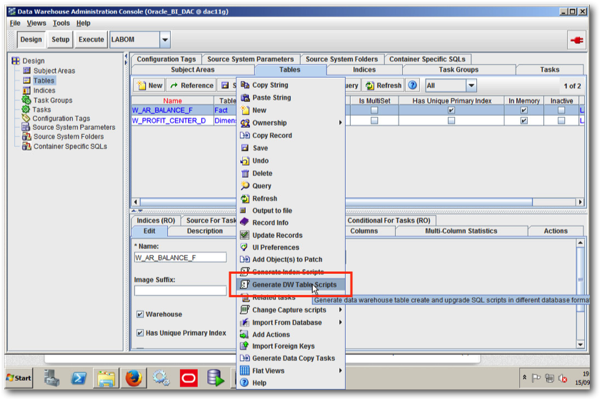The image size is (600, 400).
Task: Open the file explorer folder taskbar icon
Action: click(x=106, y=379)
